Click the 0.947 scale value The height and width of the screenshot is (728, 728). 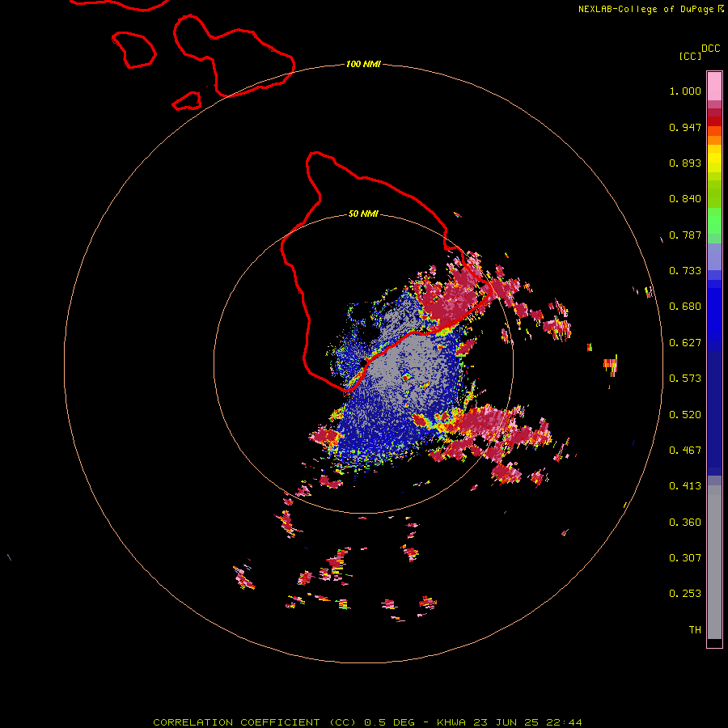pyautogui.click(x=685, y=127)
